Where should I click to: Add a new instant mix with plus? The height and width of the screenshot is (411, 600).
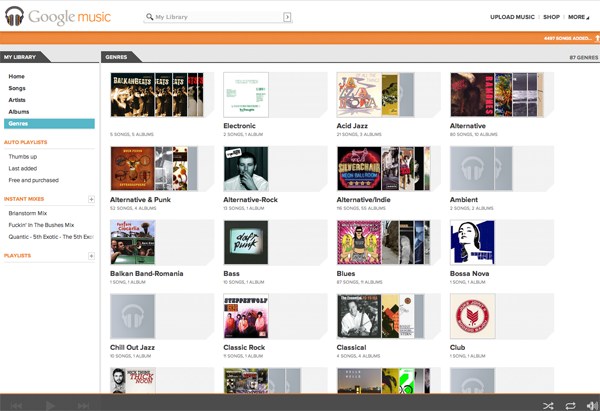[91, 199]
